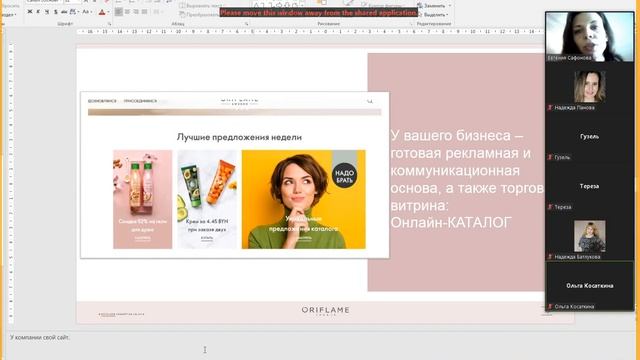Align paragraph text to the right
The height and width of the screenshot is (360, 640).
[x=136, y=12]
